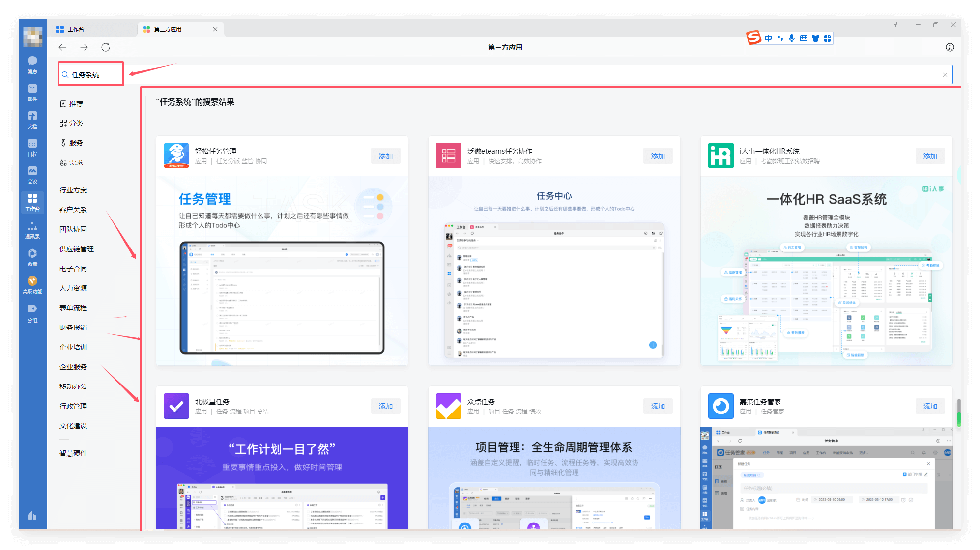Screen dimensions: 980x550
Task: Toggle Sogou voice input microphone
Action: tap(792, 38)
